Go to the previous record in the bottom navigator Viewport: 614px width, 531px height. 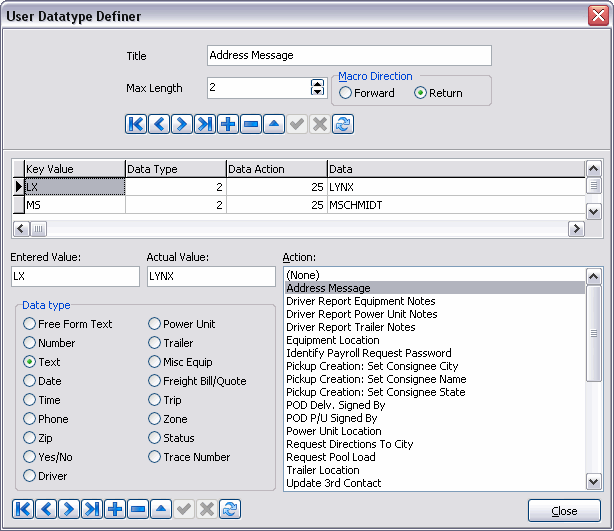click(46, 509)
